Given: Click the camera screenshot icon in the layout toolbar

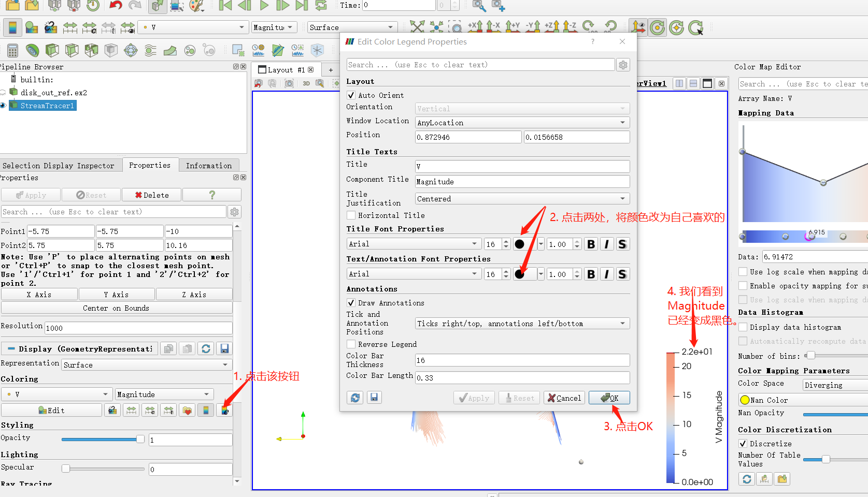Looking at the screenshot, I should tap(289, 83).
